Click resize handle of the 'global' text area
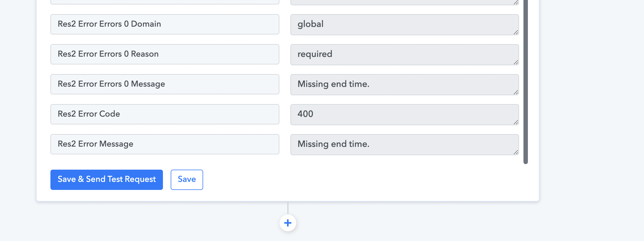The height and width of the screenshot is (241, 644). [516, 32]
